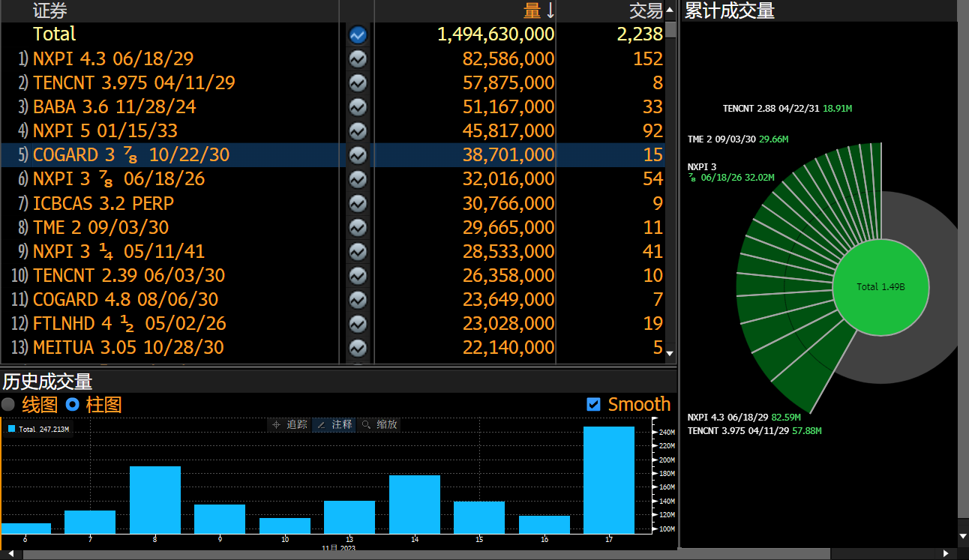Click chart icon for NXPI 4.3 06/18/29
Viewport: 969px width, 560px height.
pos(358,58)
